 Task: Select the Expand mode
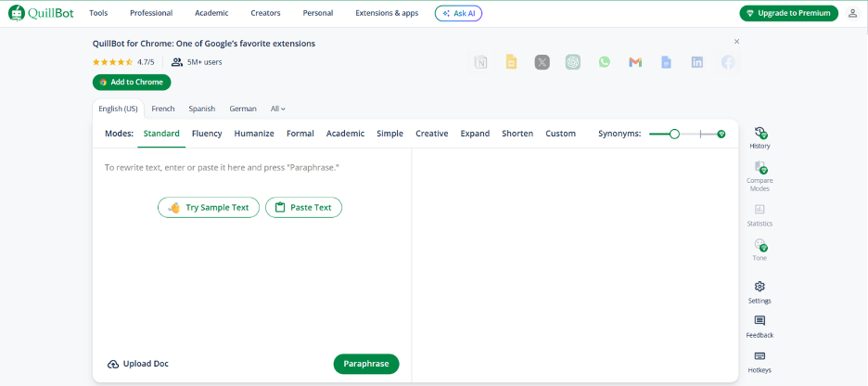coord(475,134)
